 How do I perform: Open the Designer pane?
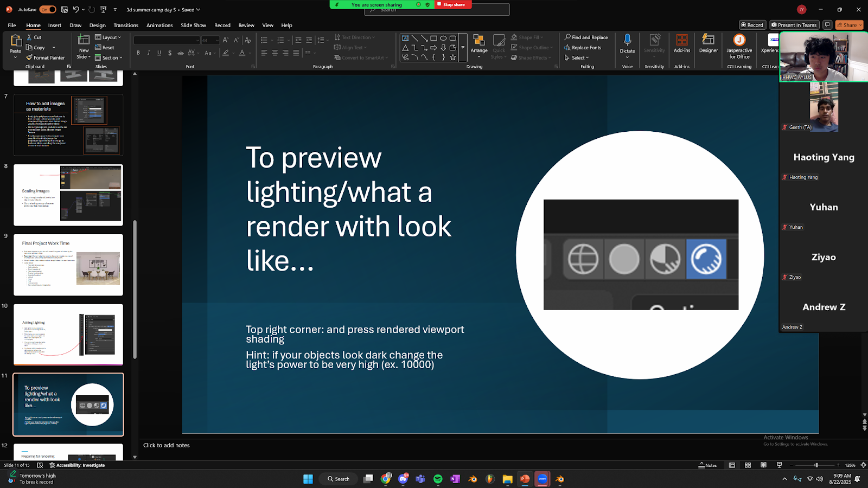coord(708,41)
